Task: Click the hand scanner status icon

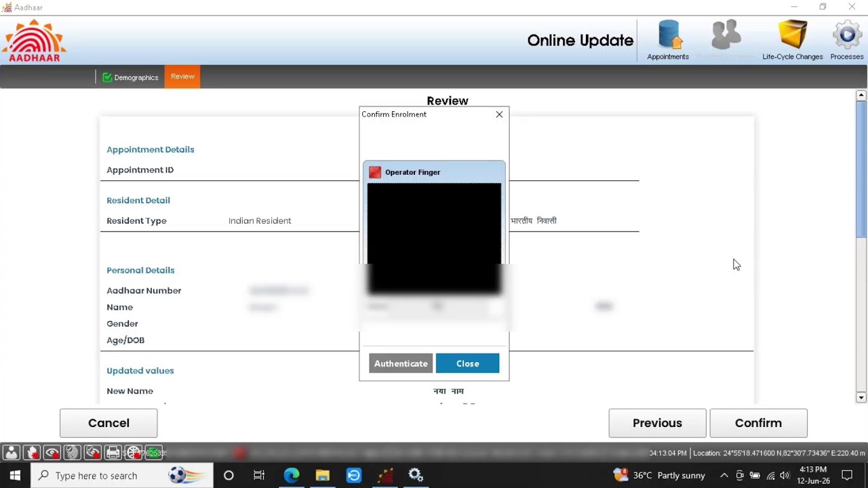Action: point(32,453)
